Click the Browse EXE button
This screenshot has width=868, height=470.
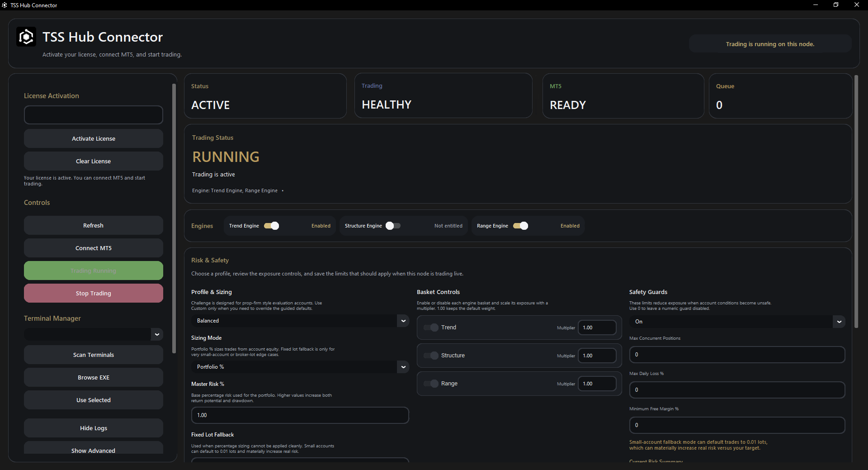[x=94, y=377]
